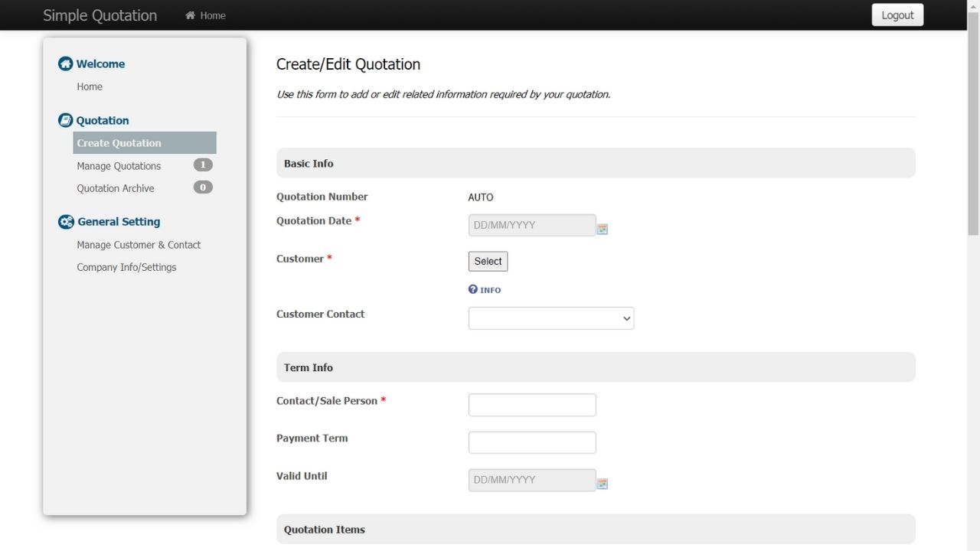Click the Quotation Date input field
This screenshot has width=980, height=551.
tap(532, 225)
